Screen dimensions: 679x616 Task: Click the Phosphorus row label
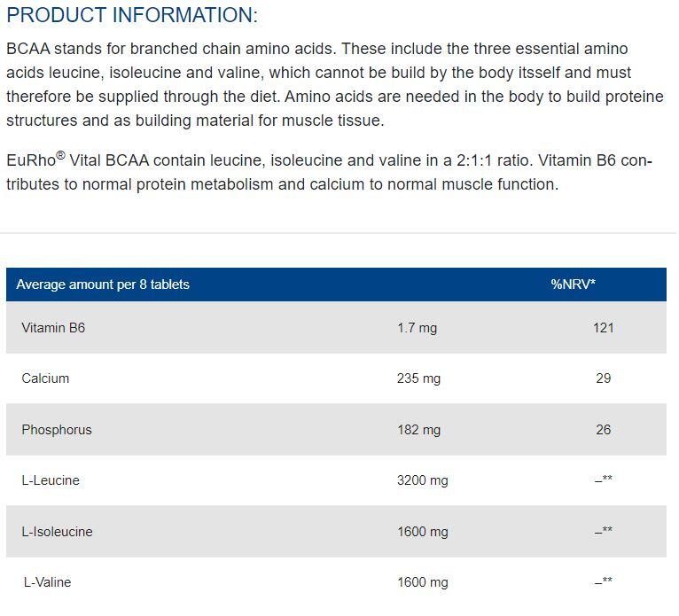[57, 430]
